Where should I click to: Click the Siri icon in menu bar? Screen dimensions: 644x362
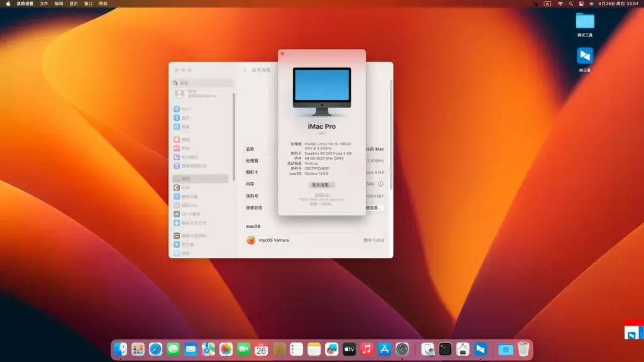[591, 4]
